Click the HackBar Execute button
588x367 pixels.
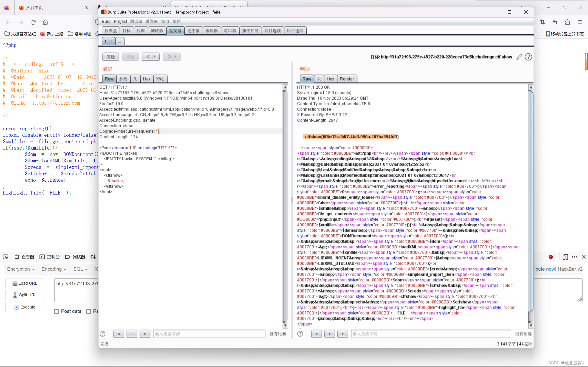click(25, 307)
